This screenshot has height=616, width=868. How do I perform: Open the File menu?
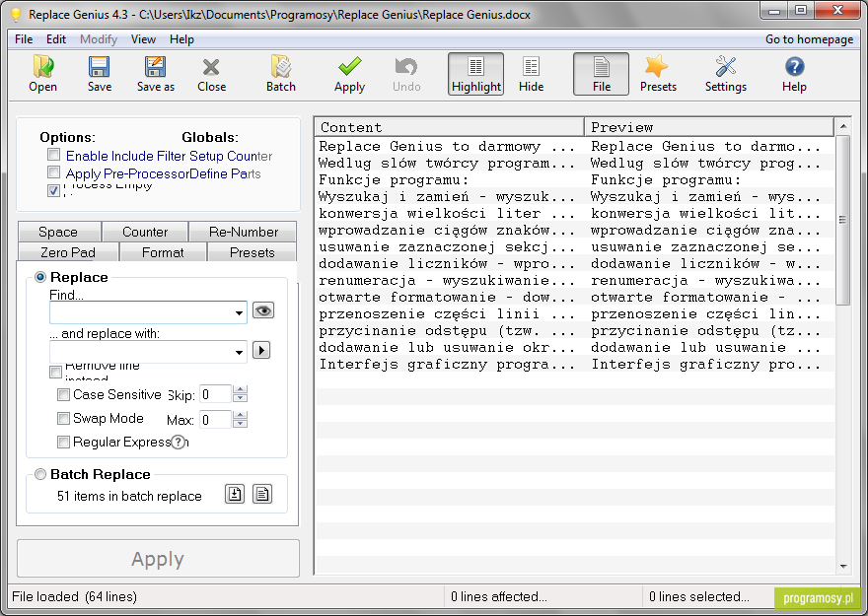coord(24,39)
